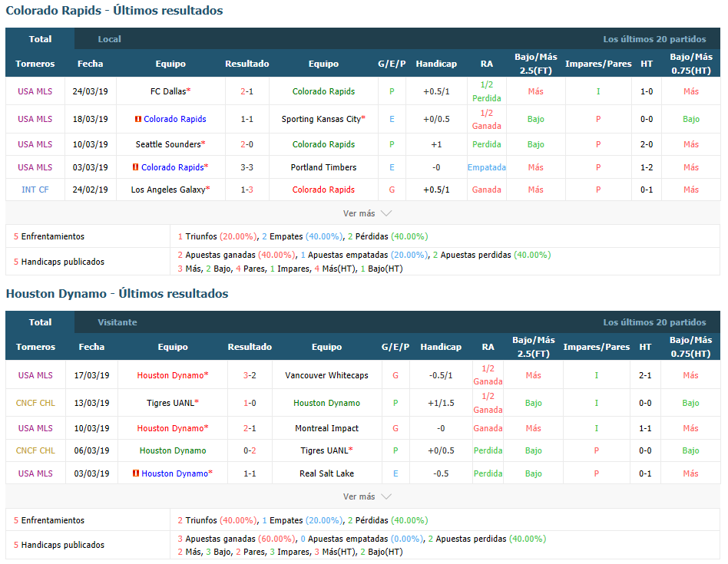Screen dimensions: 728x564
Task: Click the +1/1.5 handicap on Tigres UANL 13/03/19 row
Action: [x=441, y=403]
